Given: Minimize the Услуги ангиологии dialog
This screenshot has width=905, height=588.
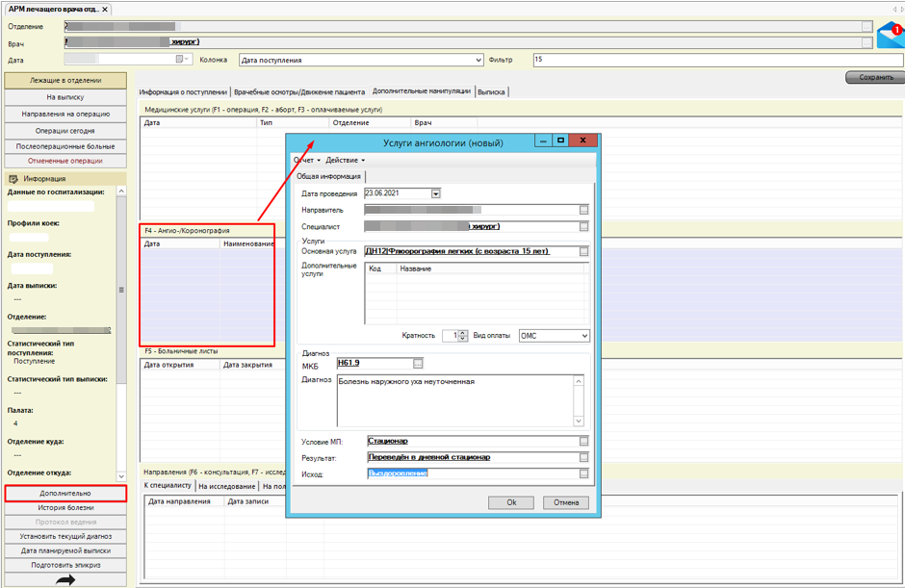Looking at the screenshot, I should (x=543, y=141).
